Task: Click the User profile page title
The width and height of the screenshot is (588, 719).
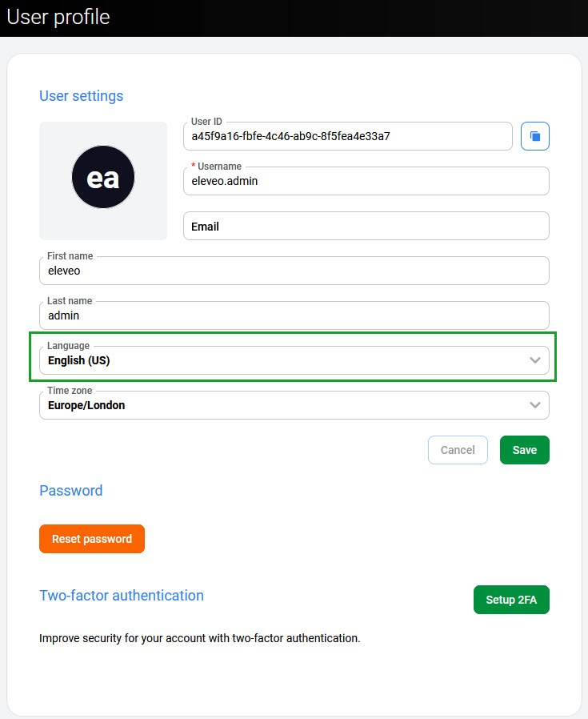Action: [x=58, y=17]
